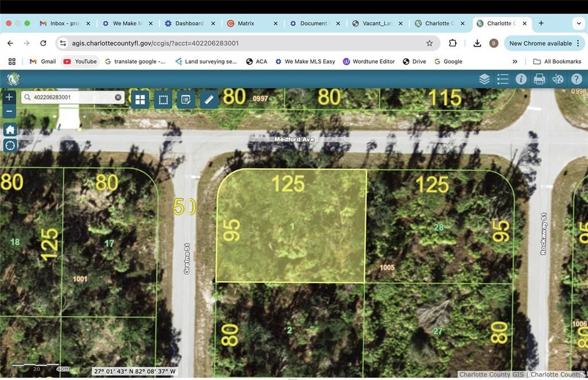The image size is (588, 380).
Task: Select the rectangle selection tool
Action: [163, 99]
